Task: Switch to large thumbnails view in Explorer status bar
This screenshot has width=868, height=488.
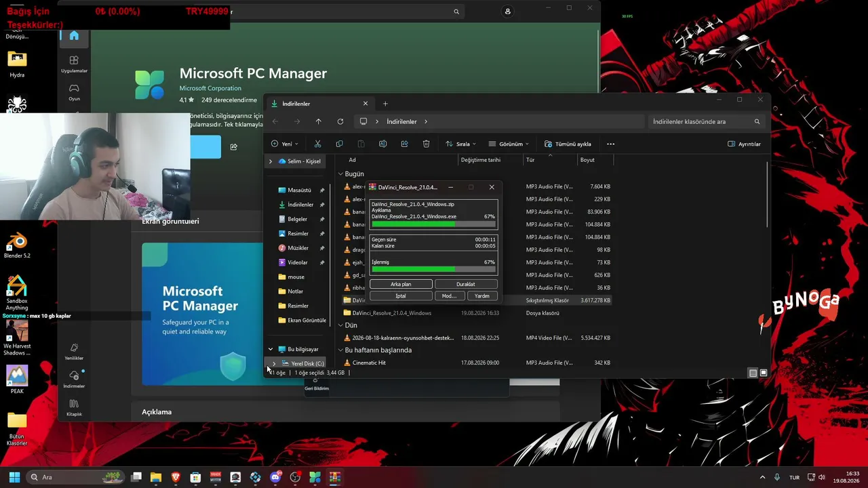Action: 764,373
